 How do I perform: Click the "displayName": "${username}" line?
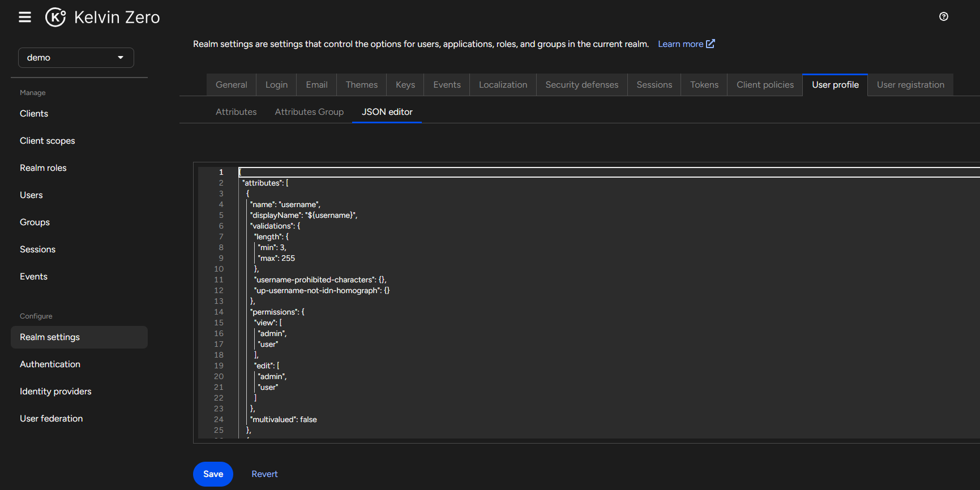pos(304,216)
